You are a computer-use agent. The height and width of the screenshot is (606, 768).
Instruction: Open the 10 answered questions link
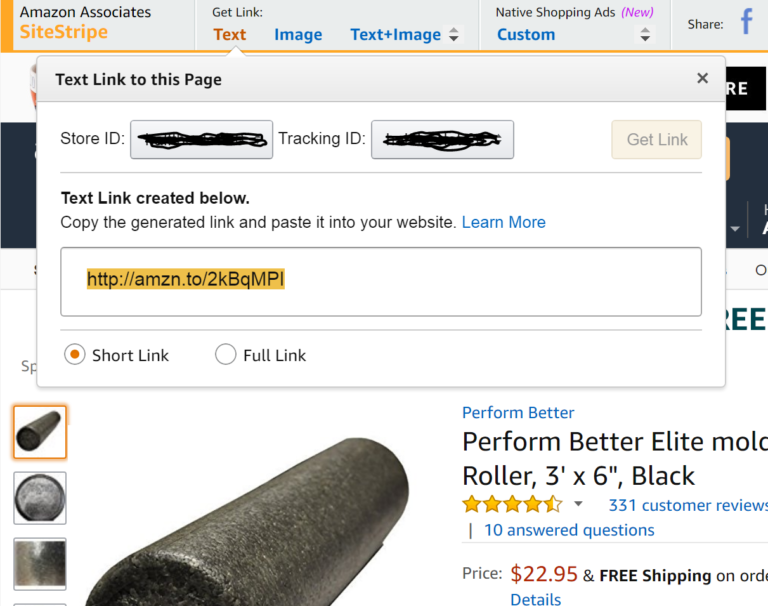click(x=569, y=530)
